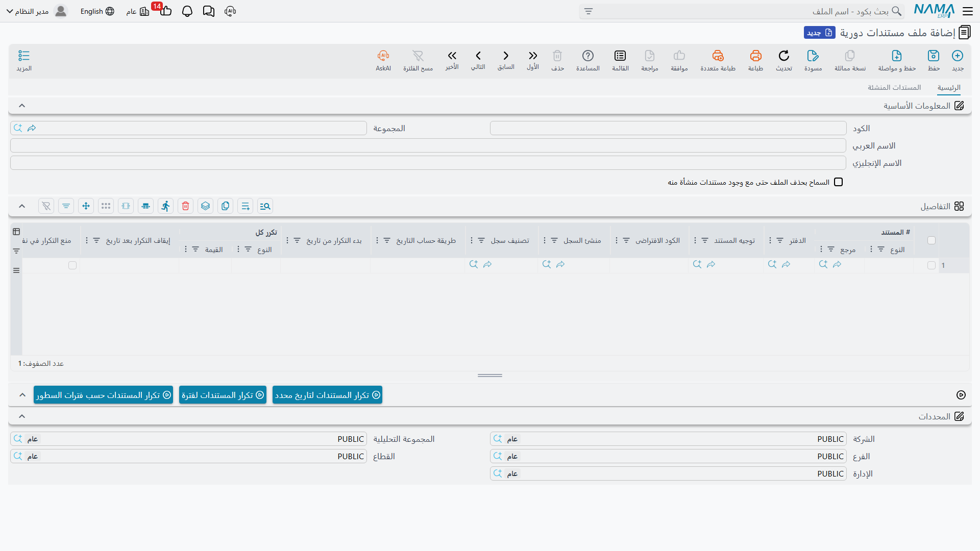Switch to المستندات المنشئة tab
980x551 pixels.
click(x=894, y=88)
